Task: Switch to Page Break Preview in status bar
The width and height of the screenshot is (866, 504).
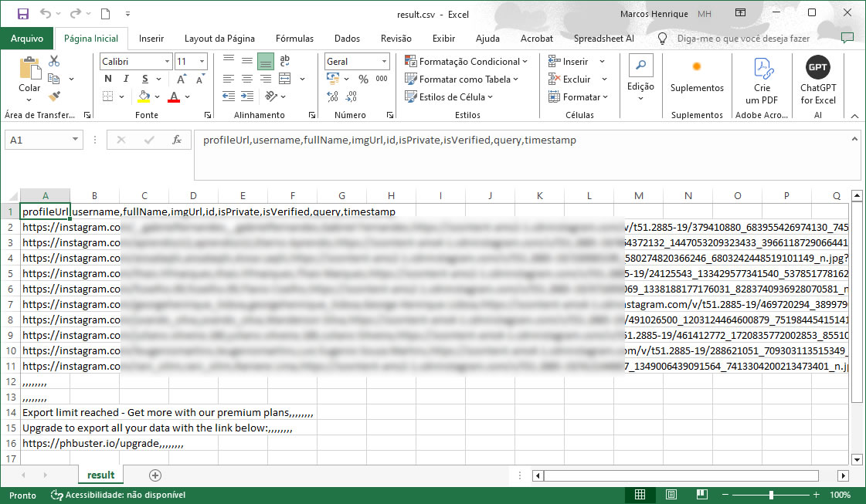Action: coord(702,495)
